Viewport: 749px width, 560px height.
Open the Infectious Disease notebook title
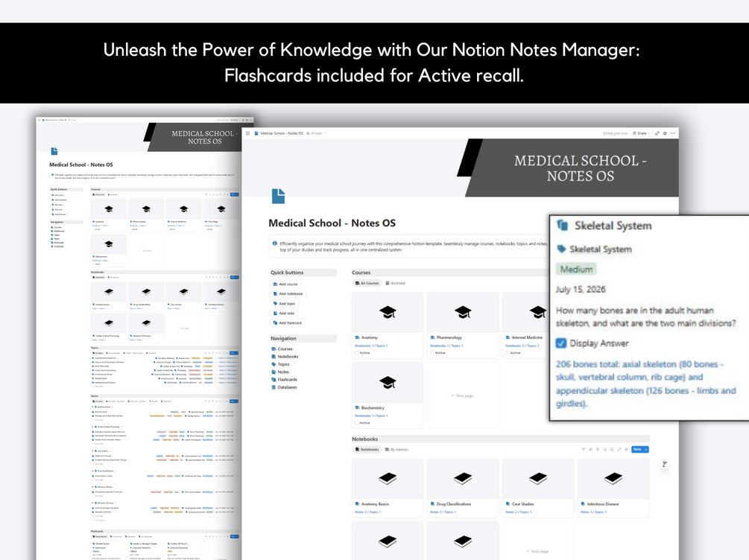[x=603, y=504]
